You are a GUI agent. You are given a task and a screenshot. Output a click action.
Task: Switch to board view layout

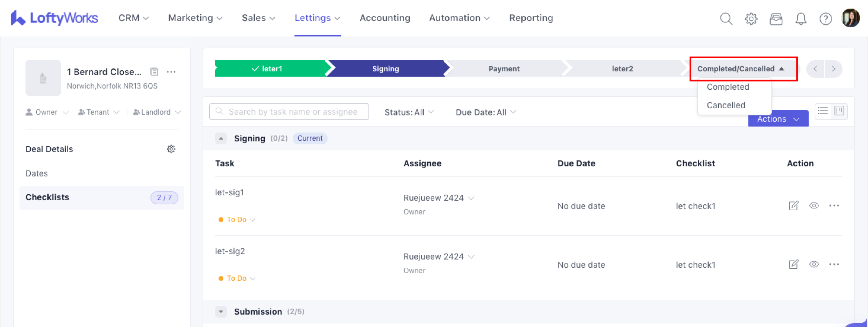[x=839, y=111]
